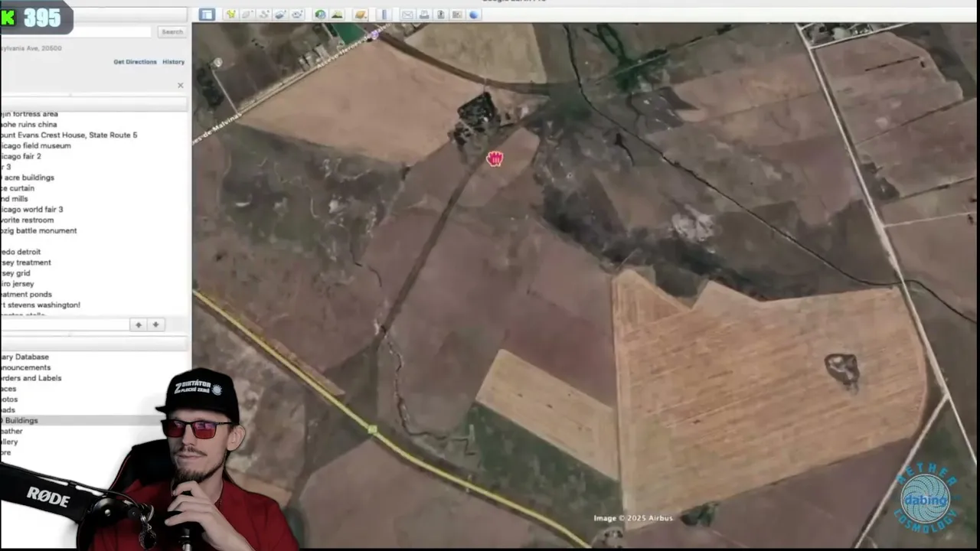Show the ruler measuring tool
Image resolution: width=980 pixels, height=551 pixels.
[384, 15]
